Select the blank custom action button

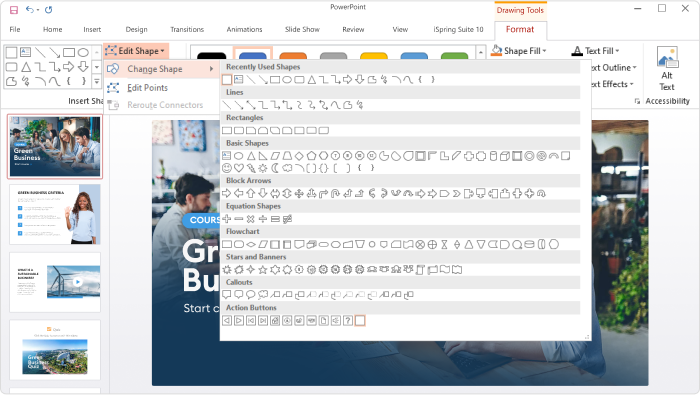click(360, 320)
